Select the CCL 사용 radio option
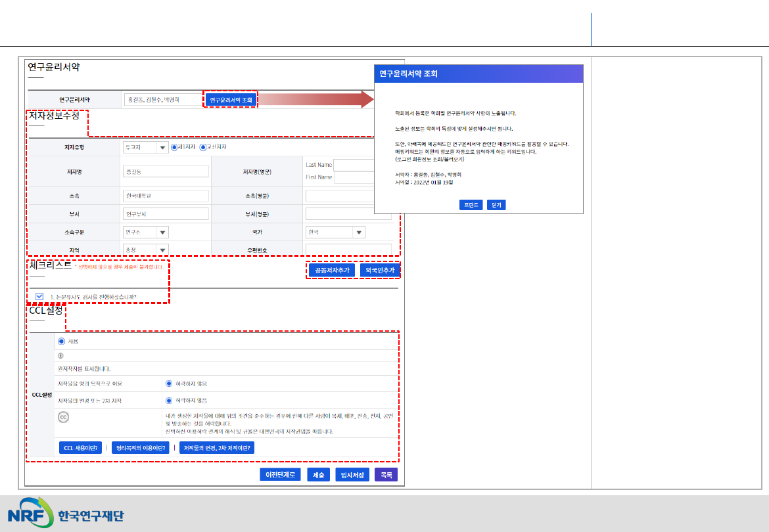This screenshot has height=532, width=769. pos(62,342)
